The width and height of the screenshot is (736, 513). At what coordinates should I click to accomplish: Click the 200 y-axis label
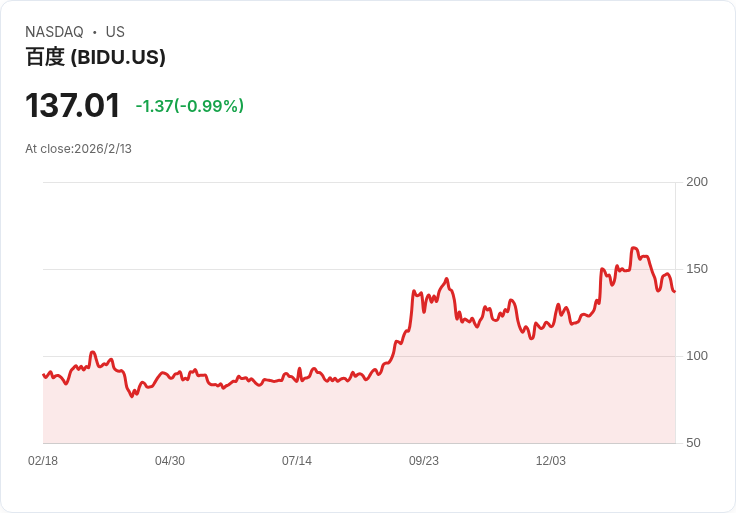point(697,182)
